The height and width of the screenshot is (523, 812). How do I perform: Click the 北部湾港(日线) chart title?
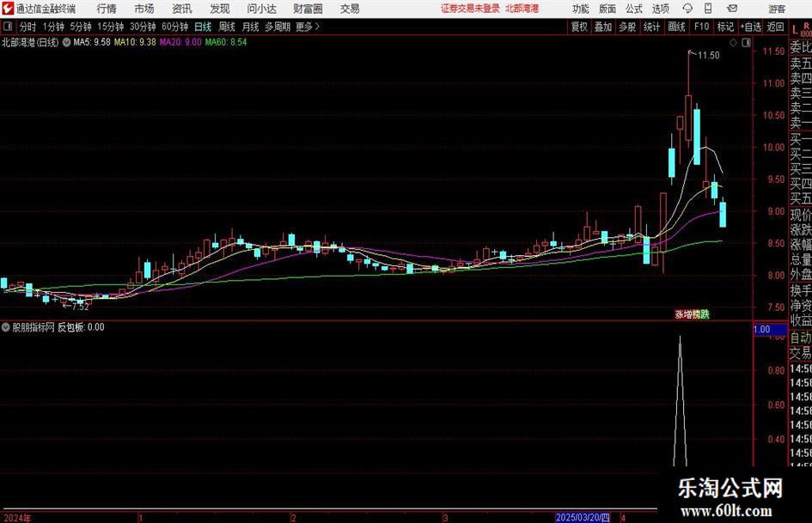[x=30, y=42]
